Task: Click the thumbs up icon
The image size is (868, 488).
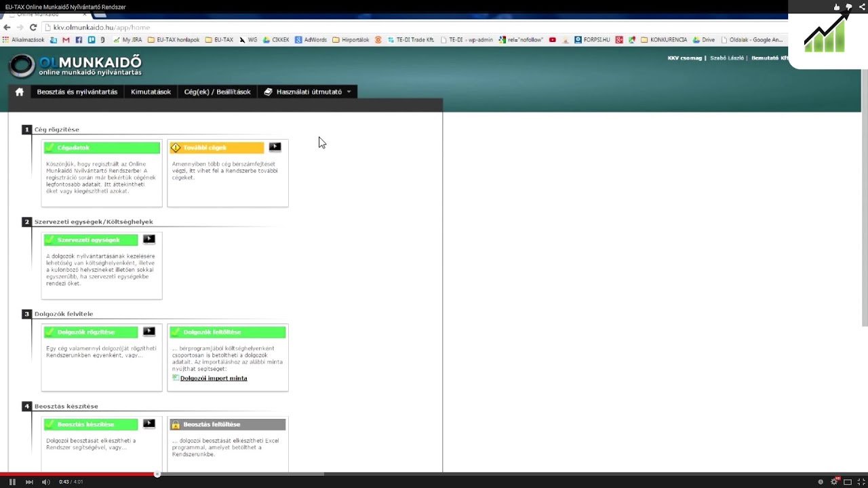Action: [x=836, y=7]
